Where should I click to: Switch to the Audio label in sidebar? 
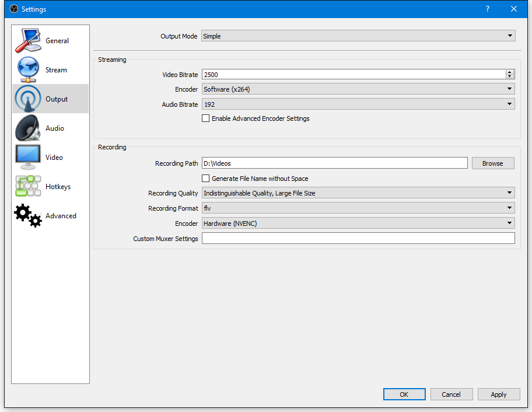[55, 128]
